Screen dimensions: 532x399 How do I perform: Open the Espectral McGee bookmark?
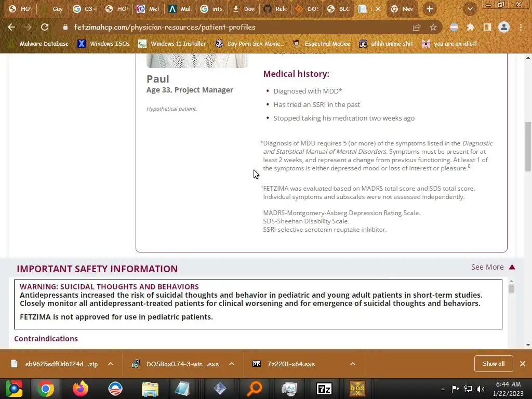coord(321,44)
